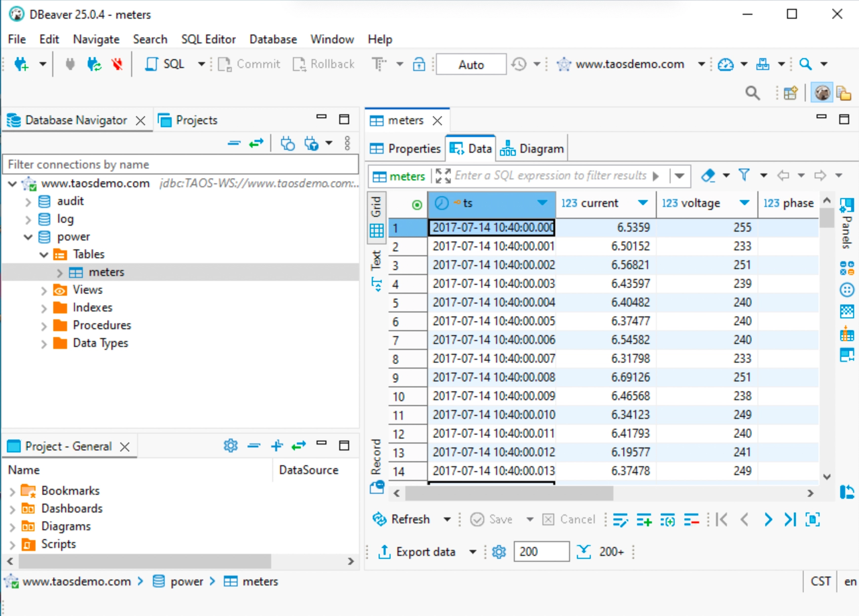Click the horizontal scrollbar under data grid
Viewport: 859px width, 616px height.
tap(509, 493)
